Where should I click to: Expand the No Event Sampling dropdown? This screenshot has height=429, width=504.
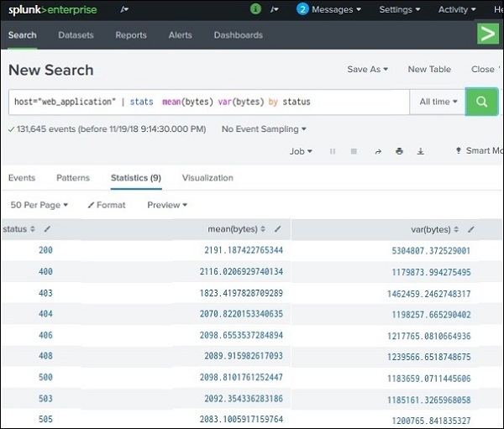(x=264, y=129)
